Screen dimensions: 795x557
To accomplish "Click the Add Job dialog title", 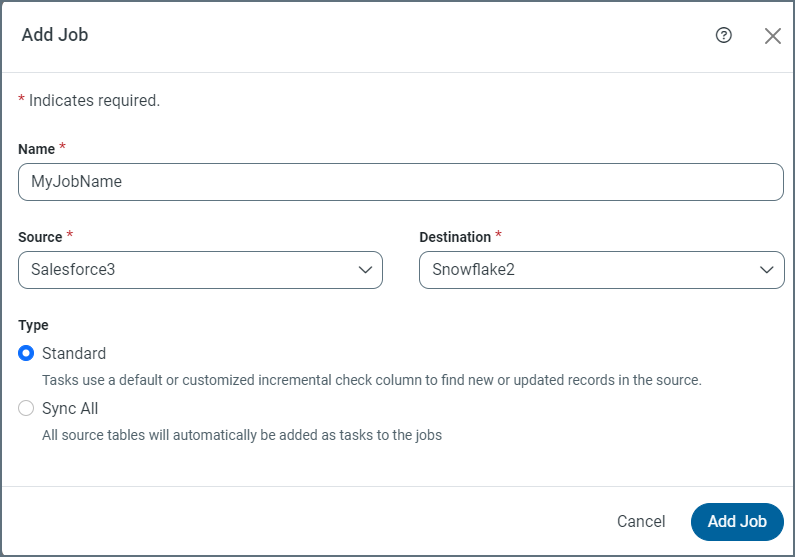I will [55, 35].
